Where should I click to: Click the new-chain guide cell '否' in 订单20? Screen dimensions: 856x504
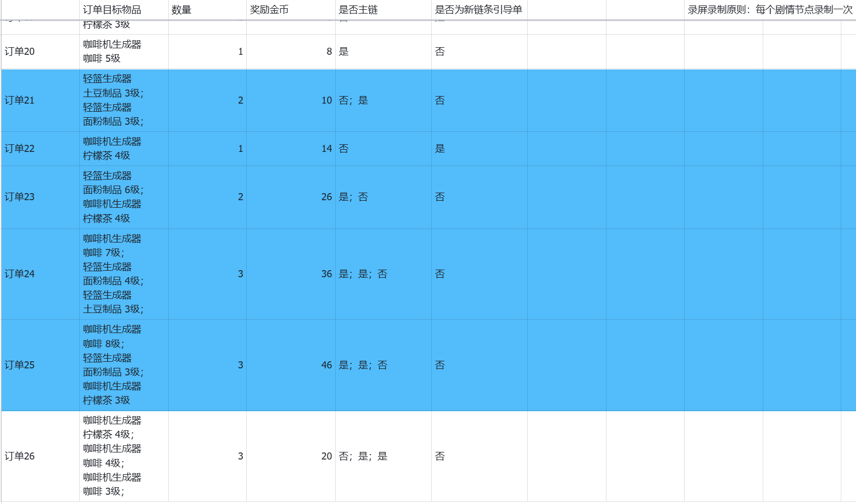click(480, 52)
